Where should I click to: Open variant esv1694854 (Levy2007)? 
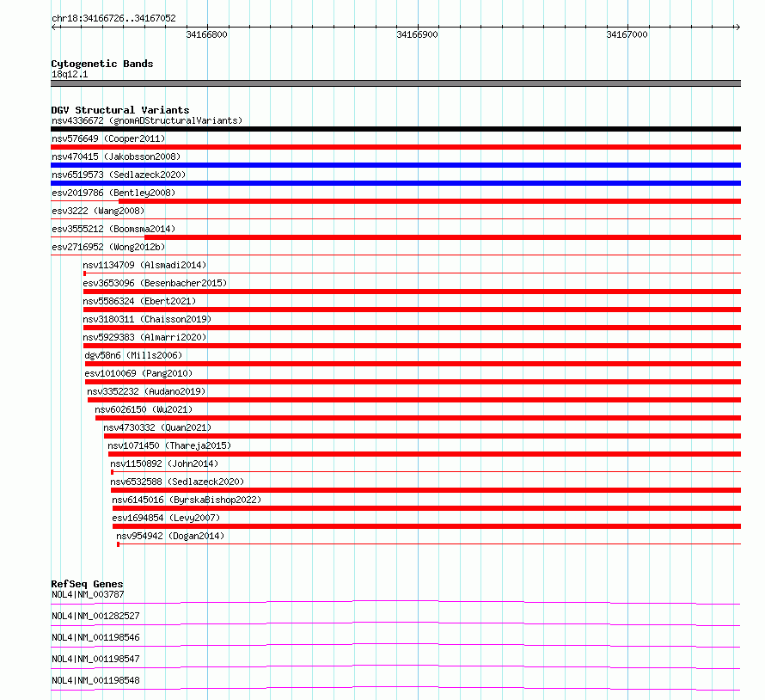click(x=166, y=518)
